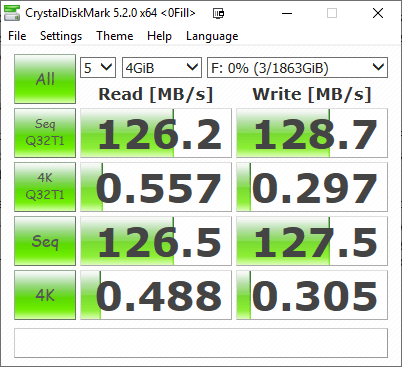Start the Seq Q32T1 test
This screenshot has width=402, height=367.
[45, 133]
